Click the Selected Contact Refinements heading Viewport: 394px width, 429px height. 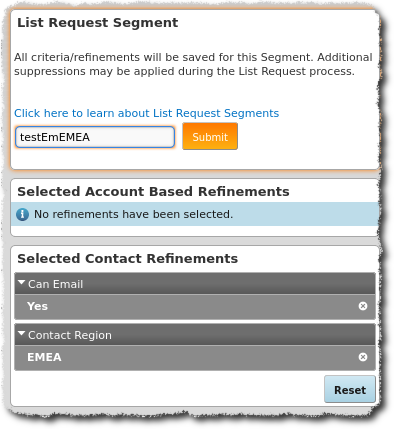click(x=128, y=258)
